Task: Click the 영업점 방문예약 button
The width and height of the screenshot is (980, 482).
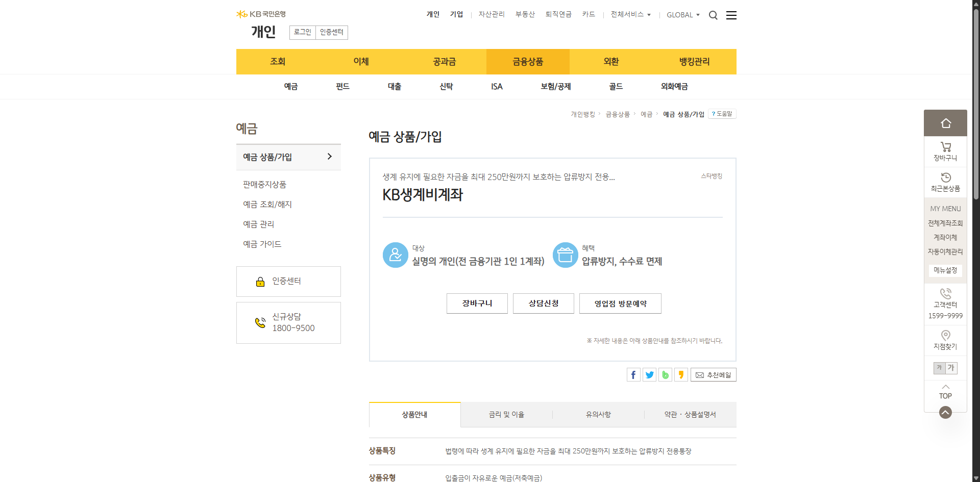Action: [620, 303]
